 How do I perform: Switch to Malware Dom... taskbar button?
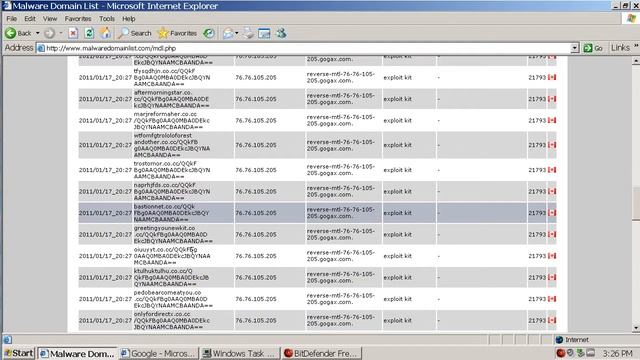(77, 353)
